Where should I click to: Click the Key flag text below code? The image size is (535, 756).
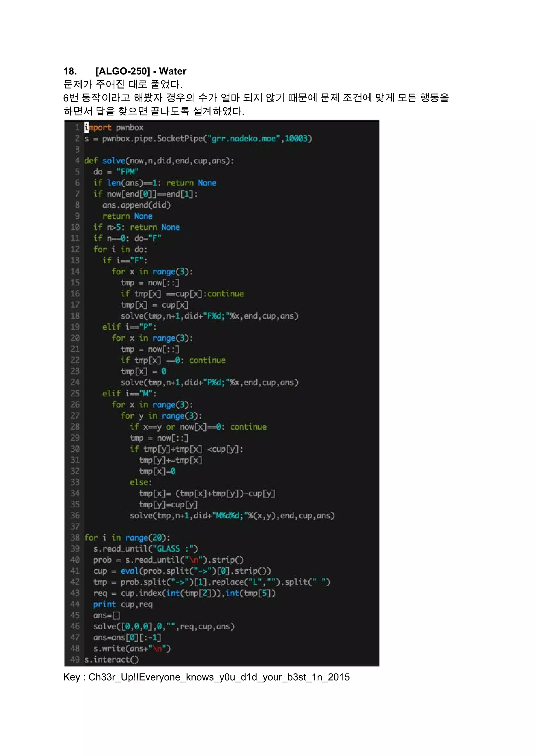[x=206, y=677]
